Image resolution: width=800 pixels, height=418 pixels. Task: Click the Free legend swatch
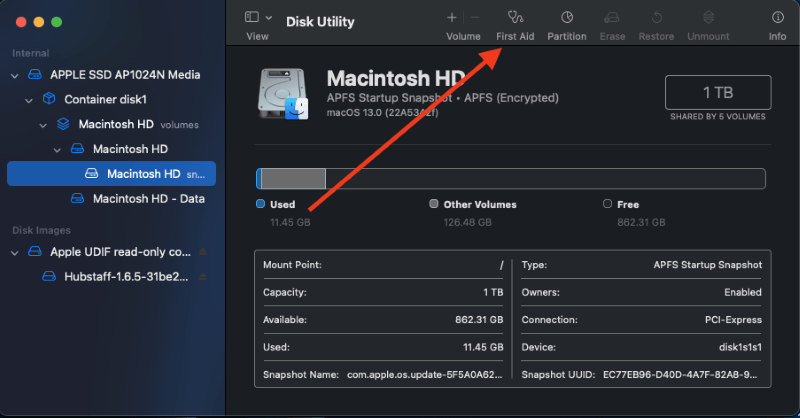[607, 204]
